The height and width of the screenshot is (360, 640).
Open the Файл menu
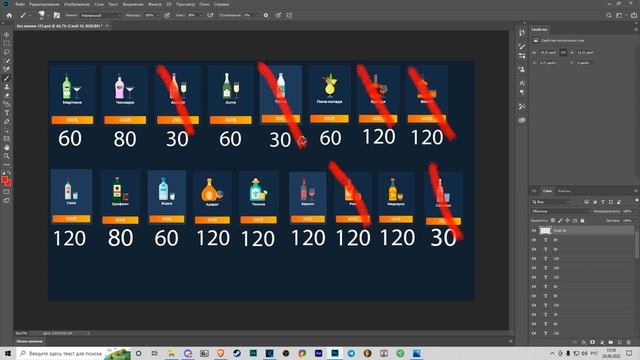[20, 4]
